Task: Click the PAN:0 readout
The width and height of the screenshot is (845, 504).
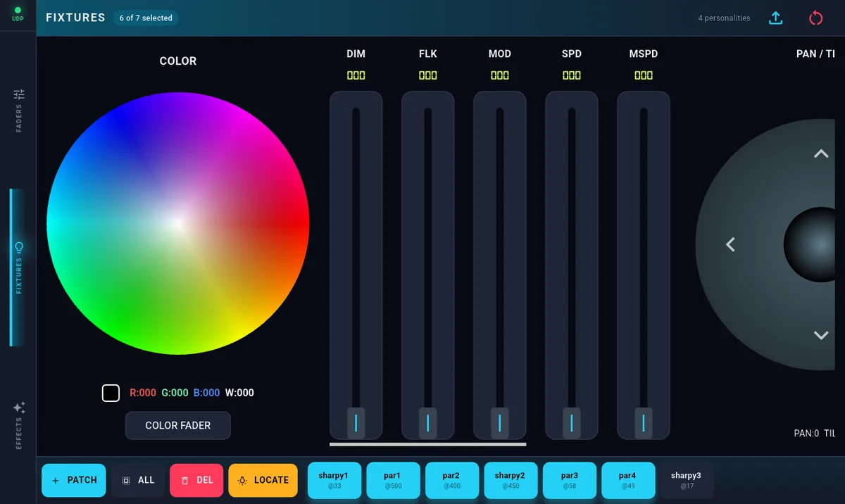Action: (x=806, y=434)
